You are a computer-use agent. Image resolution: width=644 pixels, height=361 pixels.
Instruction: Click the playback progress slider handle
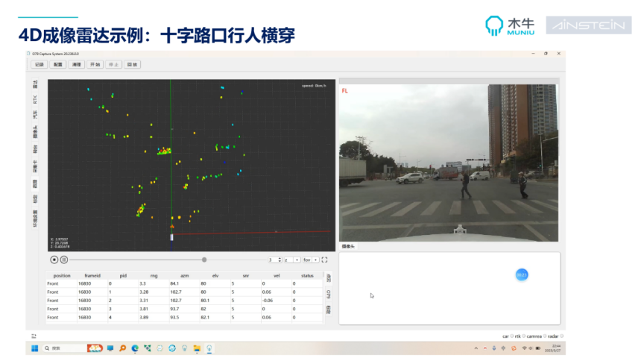(204, 260)
